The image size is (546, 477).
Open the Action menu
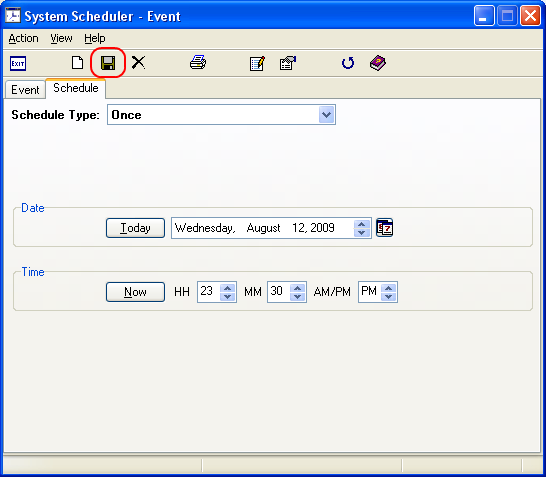pos(23,38)
